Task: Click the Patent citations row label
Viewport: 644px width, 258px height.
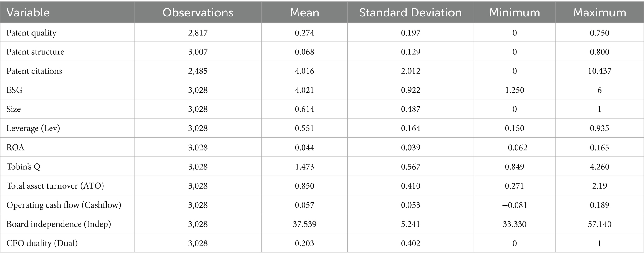Action: click(x=34, y=71)
